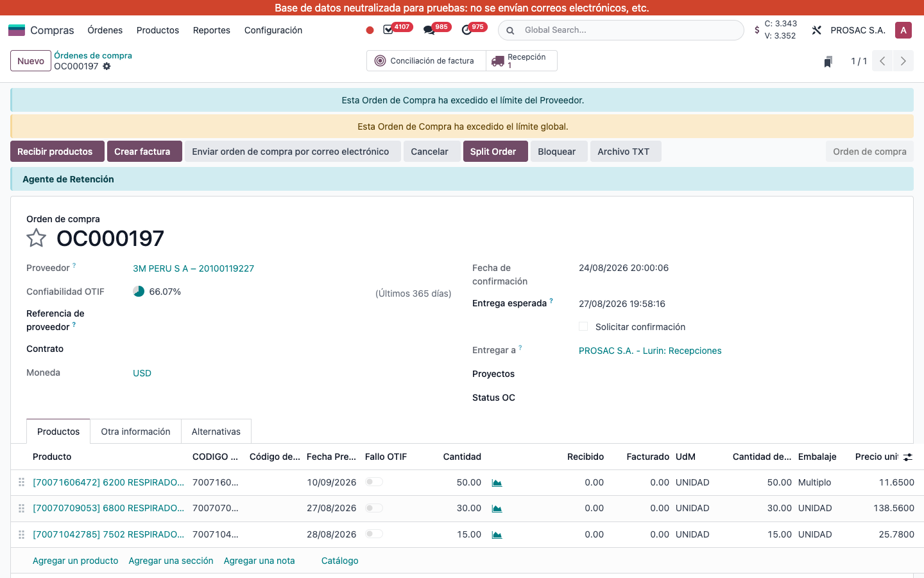The image size is (924, 578).
Task: Open the debug tools wrench icon
Action: [x=816, y=30]
